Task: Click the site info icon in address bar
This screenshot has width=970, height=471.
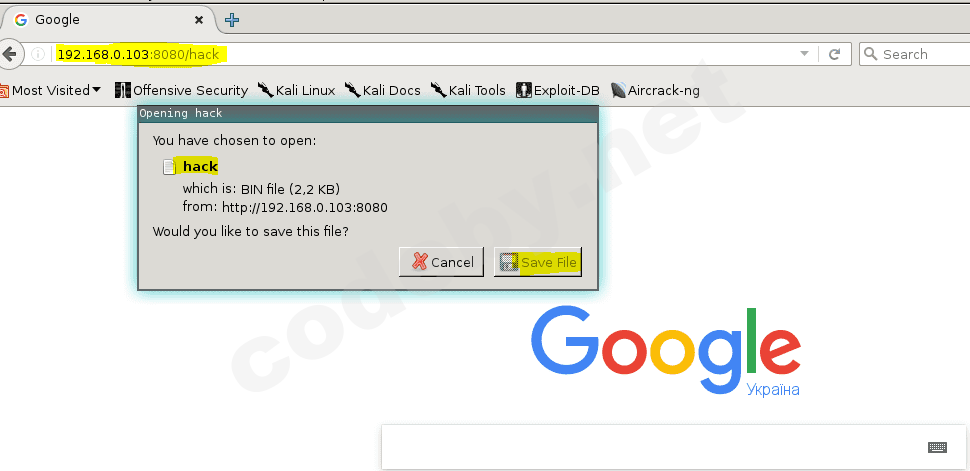Action: point(38,54)
